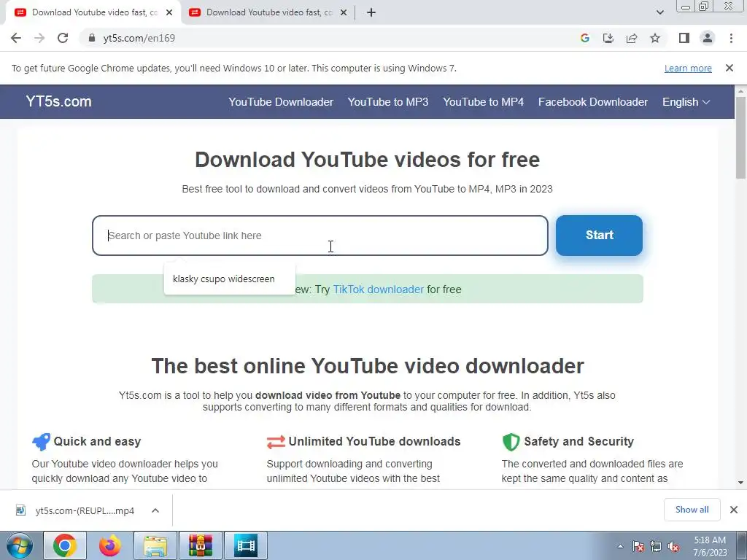Click the Download YouTube videos for free heading
This screenshot has width=747, height=560.
(x=368, y=160)
